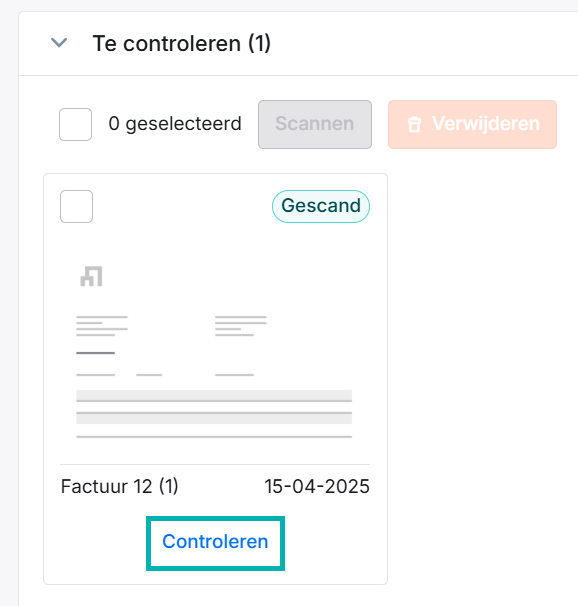Open the Controleren link
The height and width of the screenshot is (606, 578).
click(x=215, y=541)
